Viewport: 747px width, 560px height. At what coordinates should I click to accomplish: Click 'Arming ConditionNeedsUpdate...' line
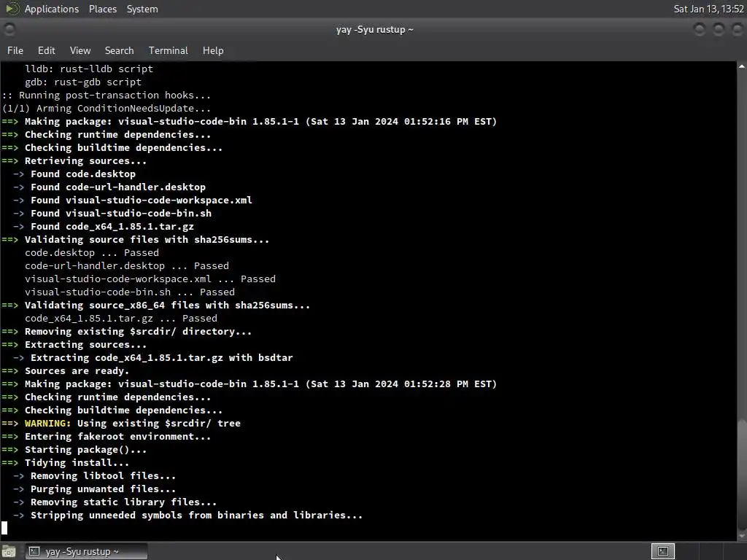107,108
